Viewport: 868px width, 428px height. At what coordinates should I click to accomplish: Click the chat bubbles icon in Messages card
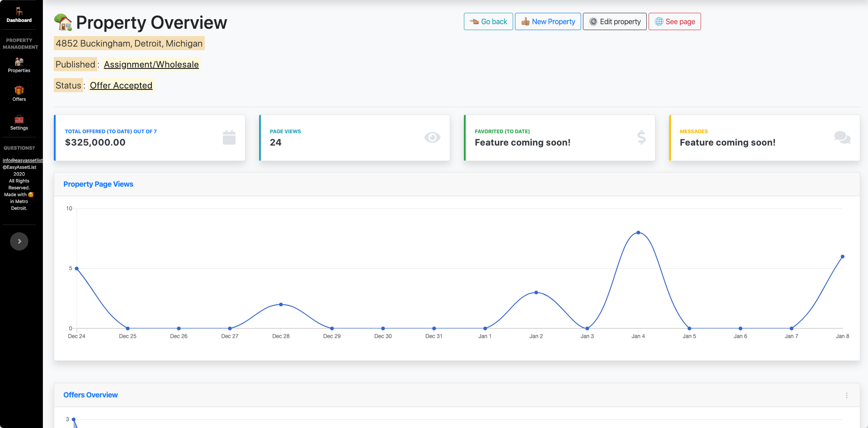[842, 137]
